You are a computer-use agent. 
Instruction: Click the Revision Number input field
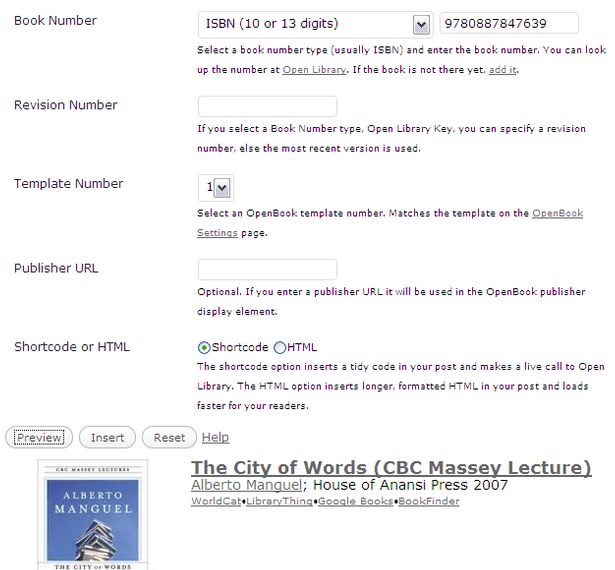pyautogui.click(x=267, y=106)
